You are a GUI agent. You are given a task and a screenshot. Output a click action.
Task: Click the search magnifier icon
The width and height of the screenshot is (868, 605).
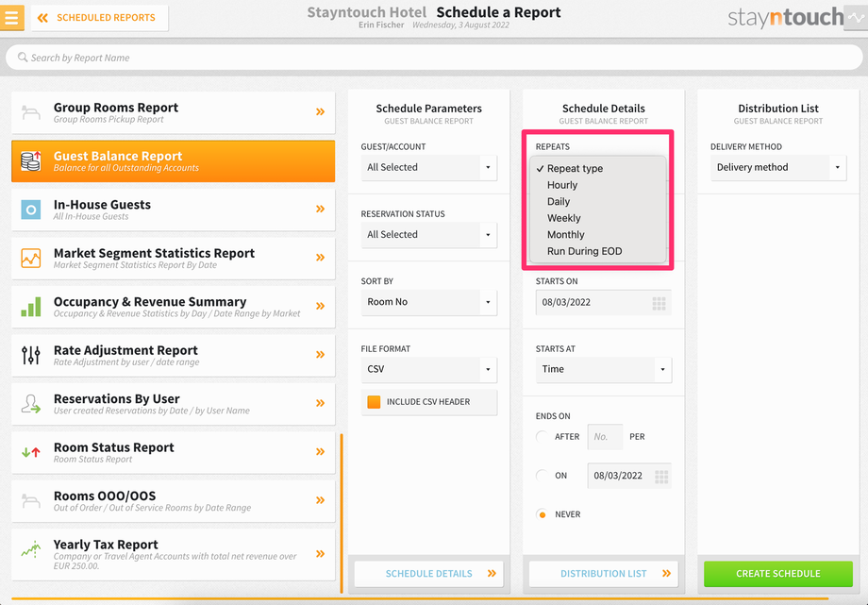[23, 57]
